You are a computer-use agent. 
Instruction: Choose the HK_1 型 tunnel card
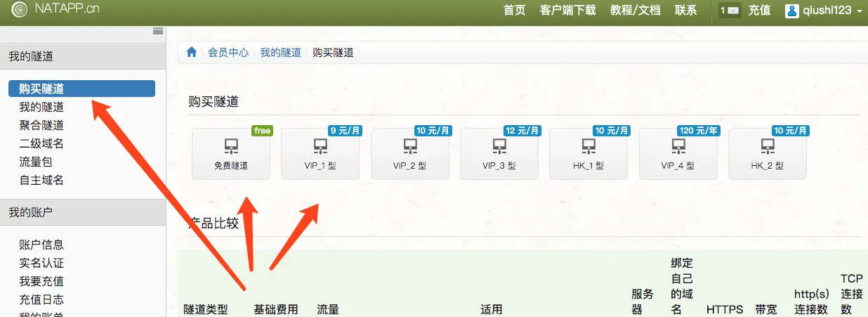point(588,154)
